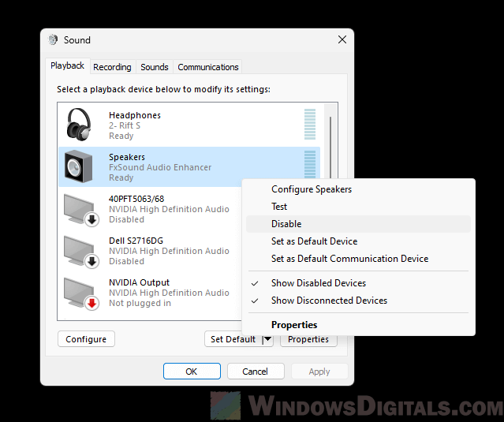Switch to the Playback tab
The width and height of the screenshot is (504, 422).
[68, 66]
